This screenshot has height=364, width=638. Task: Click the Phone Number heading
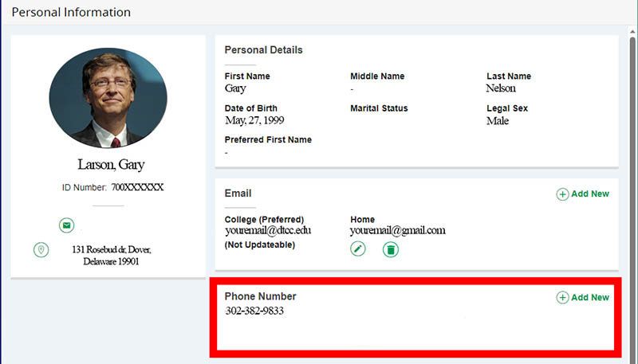[261, 296]
